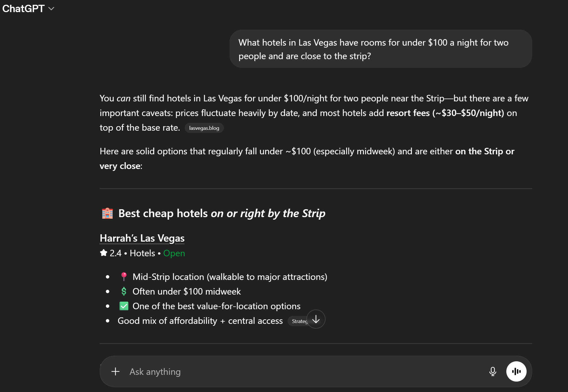568x392 pixels.
Task: Click the green Open status link
Action: [174, 253]
